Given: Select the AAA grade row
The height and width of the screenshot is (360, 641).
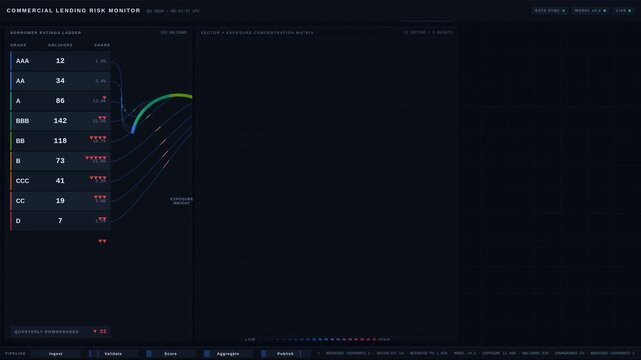Looking at the screenshot, I should pyautogui.click(x=60, y=61).
